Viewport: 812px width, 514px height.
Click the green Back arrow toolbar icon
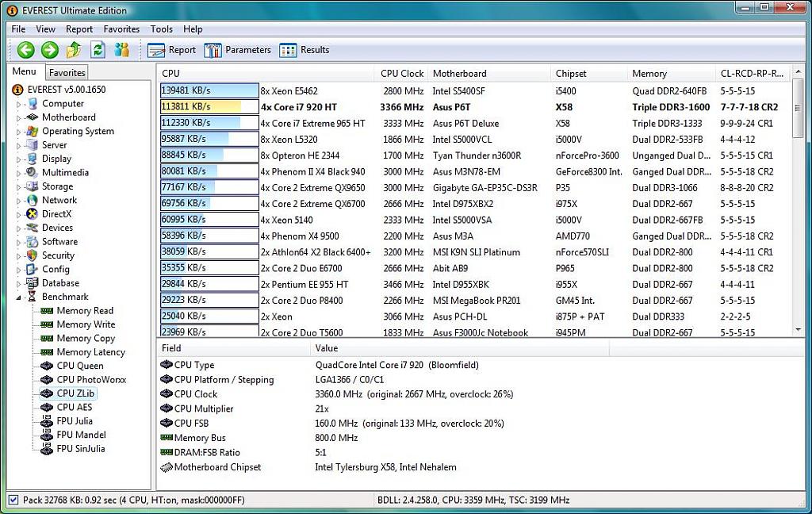25,50
